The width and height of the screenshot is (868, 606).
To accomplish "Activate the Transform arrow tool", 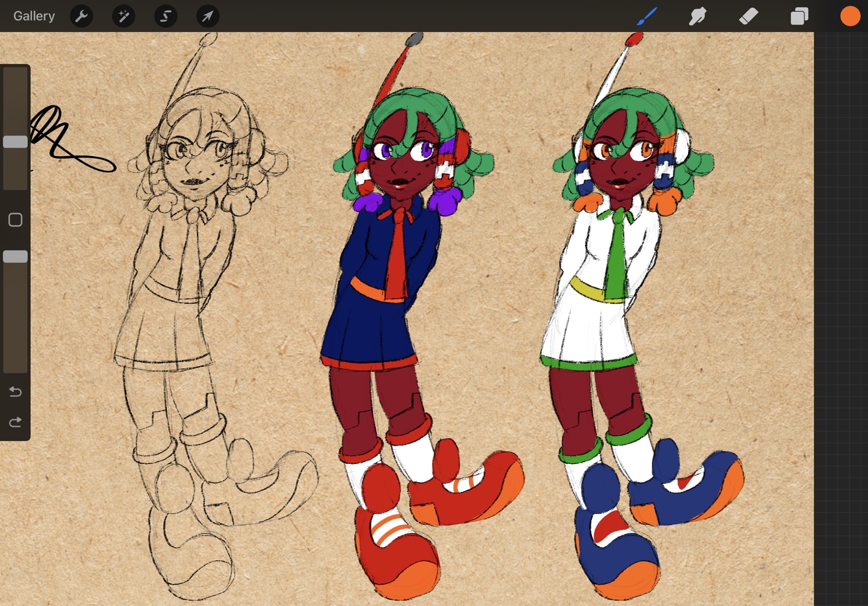I will coord(208,17).
